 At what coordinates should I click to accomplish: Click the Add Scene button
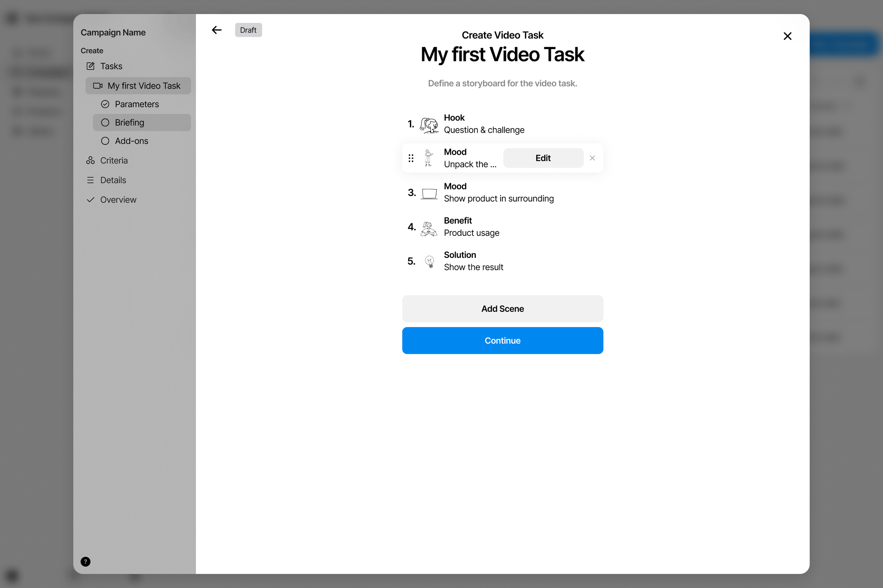point(502,309)
